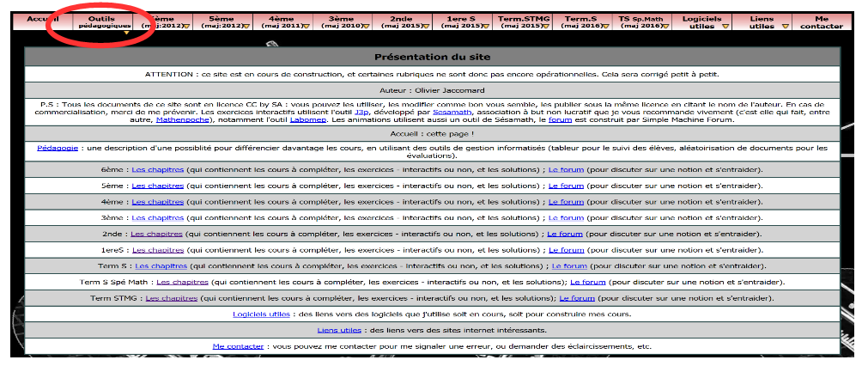Visit Le forum in the 1ereS row
This screenshot has height=366, width=868.
click(x=567, y=250)
